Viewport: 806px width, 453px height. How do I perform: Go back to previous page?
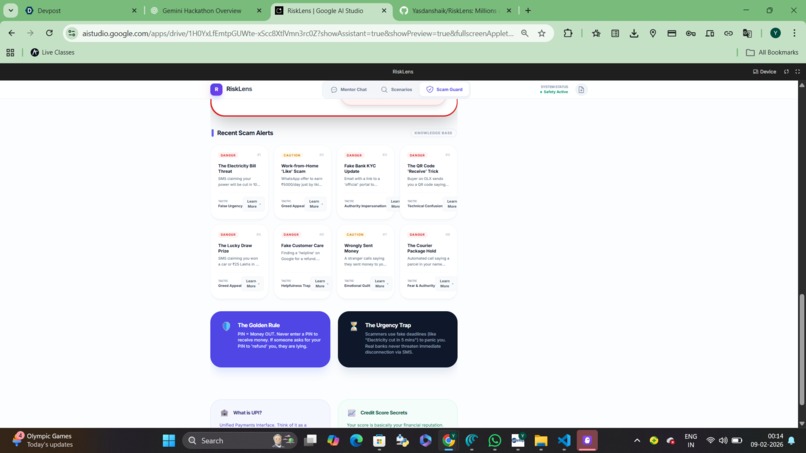pyautogui.click(x=11, y=33)
